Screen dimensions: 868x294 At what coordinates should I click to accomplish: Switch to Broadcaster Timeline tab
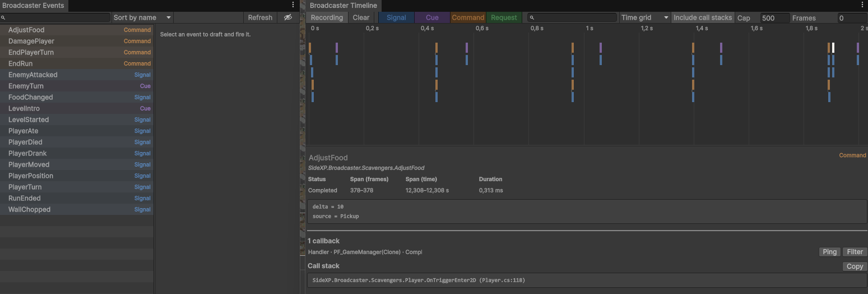344,5
